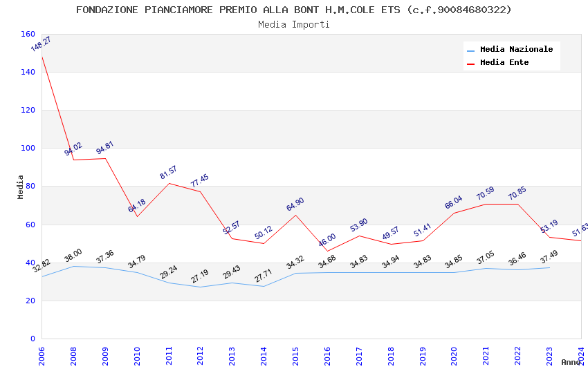Click the 94.81 data label
The image size is (588, 380).
(x=104, y=148)
